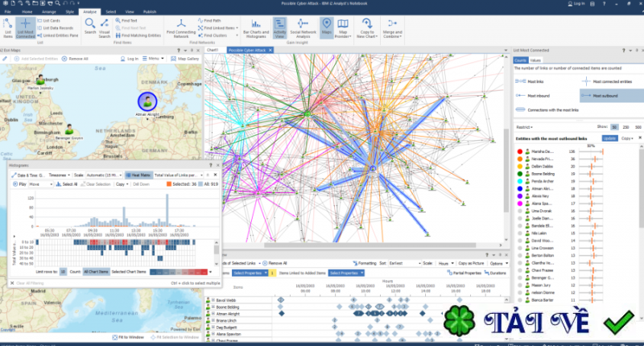644x346 pixels.
Task: Open the Copy to New Chart dropdown
Action: [x=367, y=28]
